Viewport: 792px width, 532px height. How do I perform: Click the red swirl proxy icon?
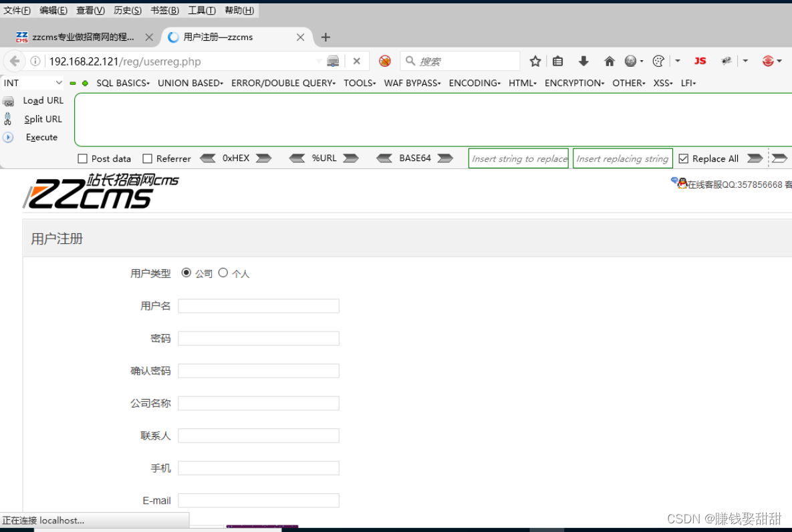coord(768,61)
